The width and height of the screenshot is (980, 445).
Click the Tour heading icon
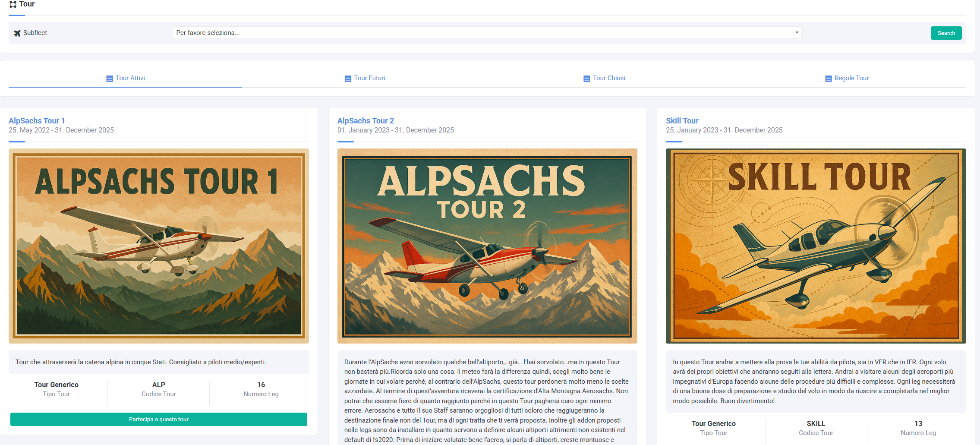tap(13, 4)
